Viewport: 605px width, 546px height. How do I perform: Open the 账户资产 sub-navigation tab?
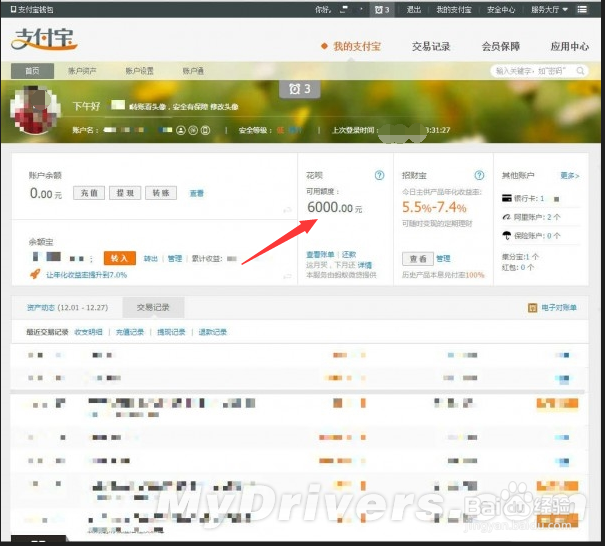[82, 71]
